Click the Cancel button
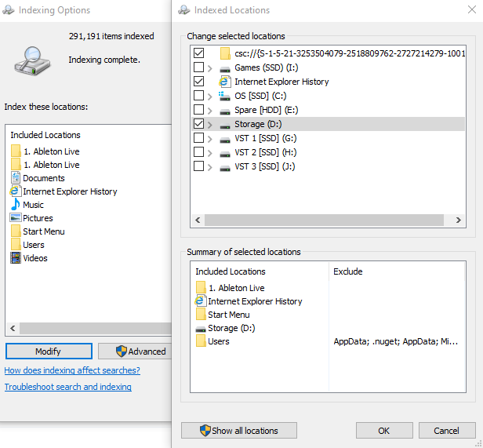Viewport: 483px width, 448px height. click(447, 431)
